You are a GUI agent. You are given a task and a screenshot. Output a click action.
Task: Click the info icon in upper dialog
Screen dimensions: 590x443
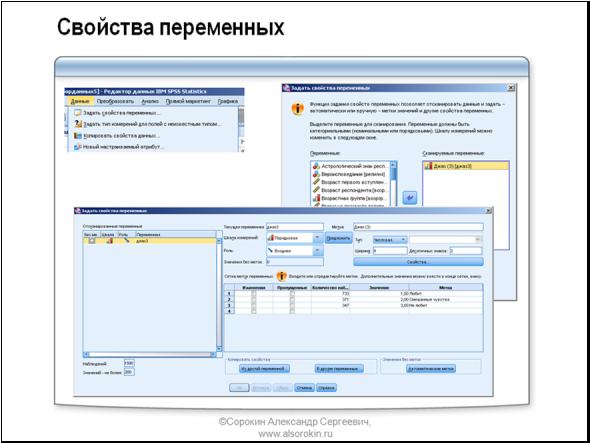(x=298, y=109)
